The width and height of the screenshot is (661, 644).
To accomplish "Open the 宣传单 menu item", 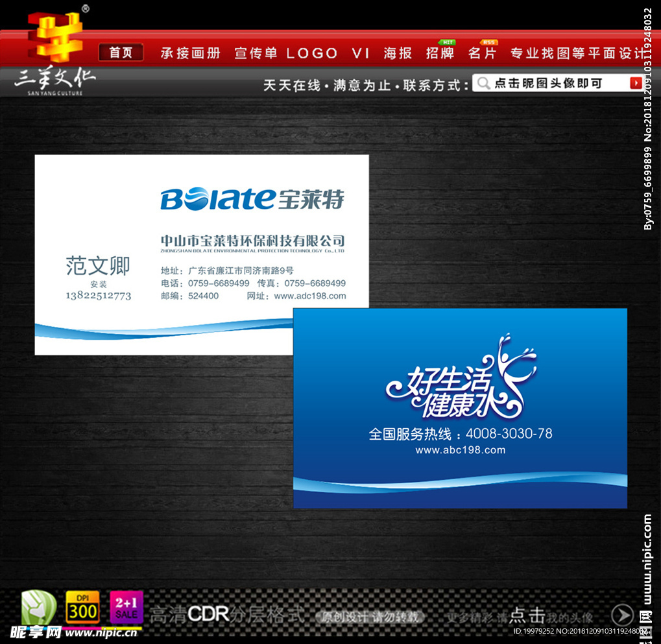I will (256, 53).
